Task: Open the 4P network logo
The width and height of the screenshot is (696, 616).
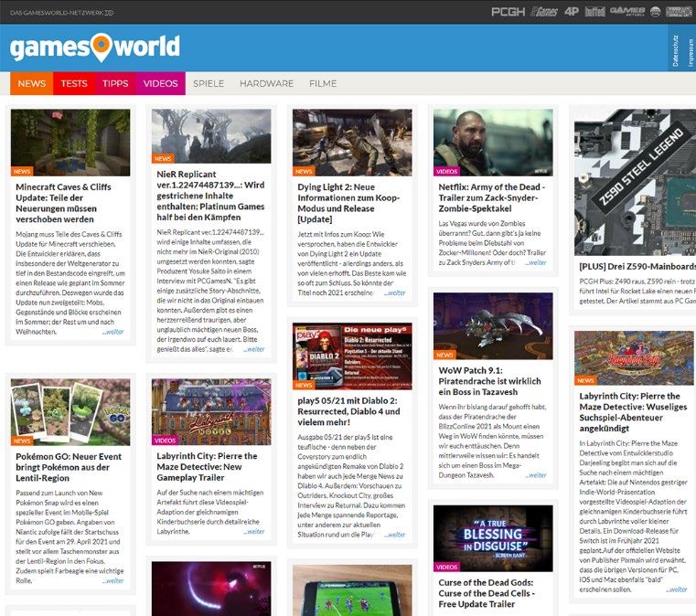Action: [572, 12]
